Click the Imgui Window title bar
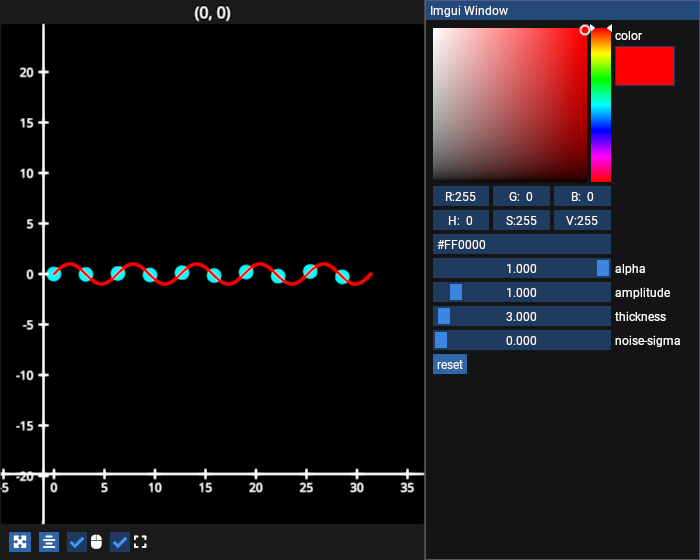 [562, 11]
